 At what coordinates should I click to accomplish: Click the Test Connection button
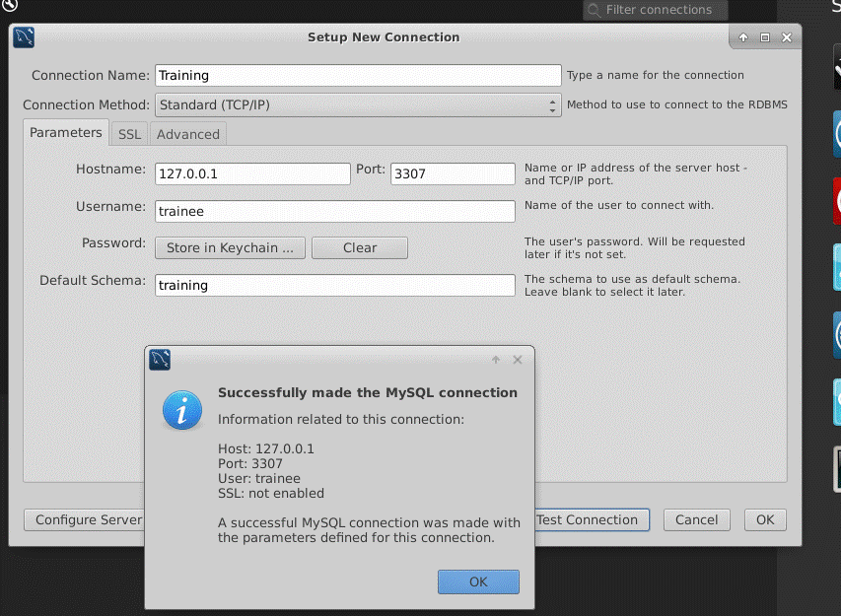click(592, 520)
